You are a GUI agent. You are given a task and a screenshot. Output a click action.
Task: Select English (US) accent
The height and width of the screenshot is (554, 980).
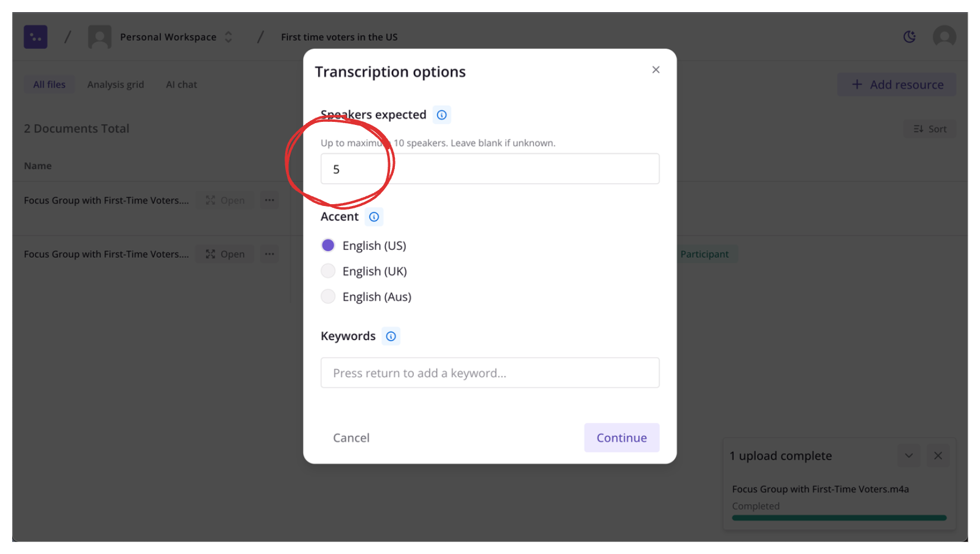[328, 246]
